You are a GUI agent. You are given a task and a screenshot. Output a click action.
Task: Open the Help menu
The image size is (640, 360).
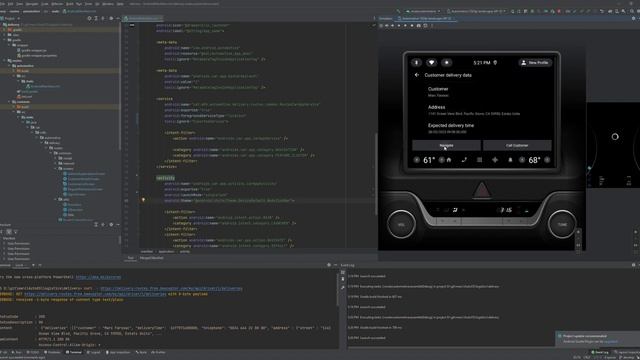[120, 4]
